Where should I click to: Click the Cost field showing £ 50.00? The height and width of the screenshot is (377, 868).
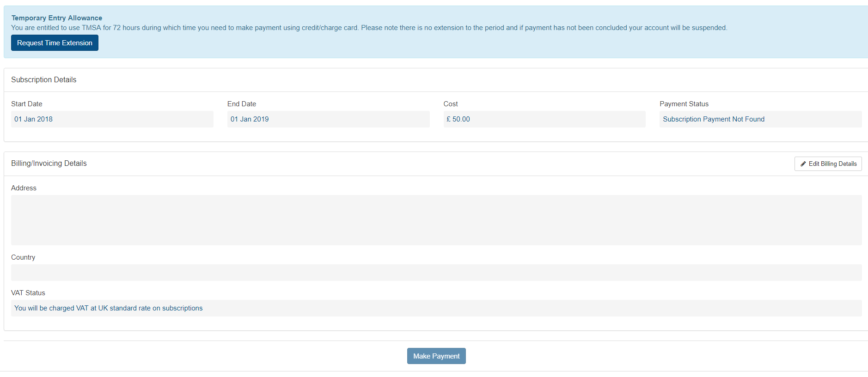click(544, 119)
